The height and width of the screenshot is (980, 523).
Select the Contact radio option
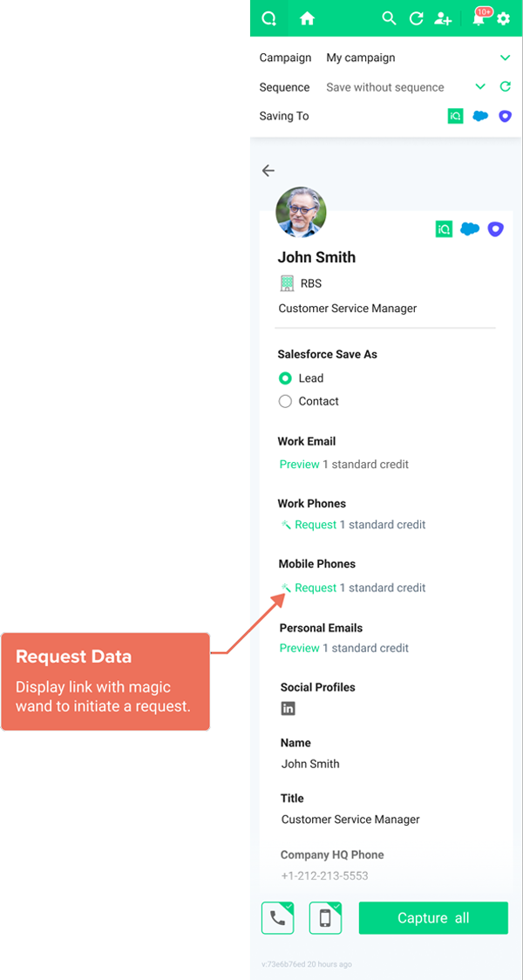pyautogui.click(x=285, y=401)
